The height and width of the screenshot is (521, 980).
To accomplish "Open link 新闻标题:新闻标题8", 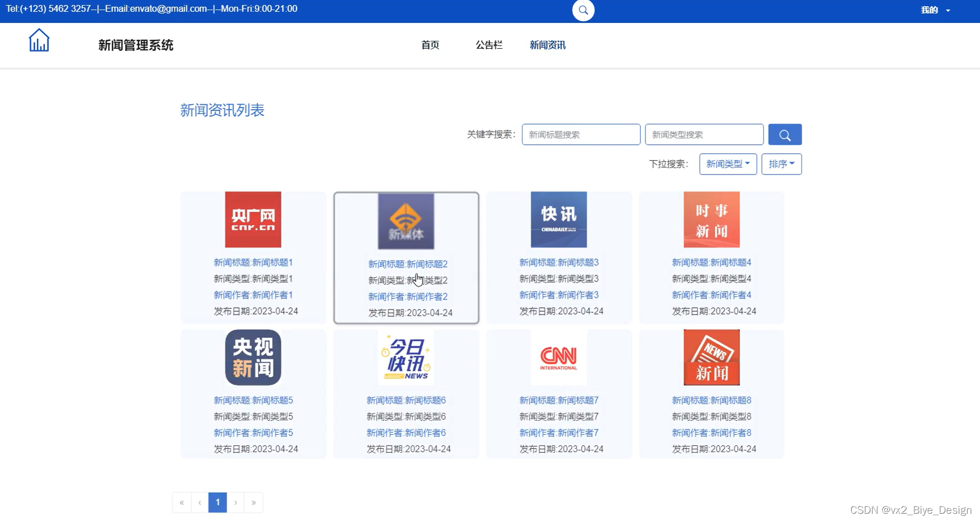I will coord(712,400).
